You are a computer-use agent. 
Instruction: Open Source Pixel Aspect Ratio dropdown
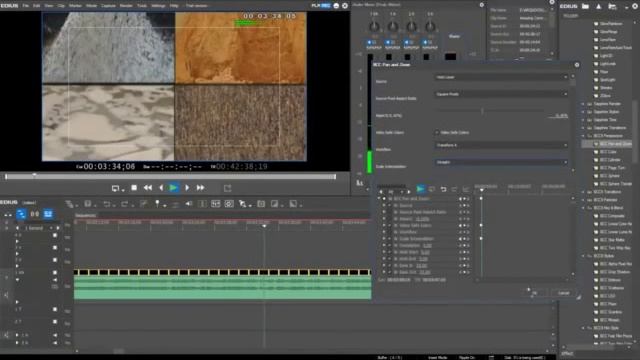tap(502, 94)
